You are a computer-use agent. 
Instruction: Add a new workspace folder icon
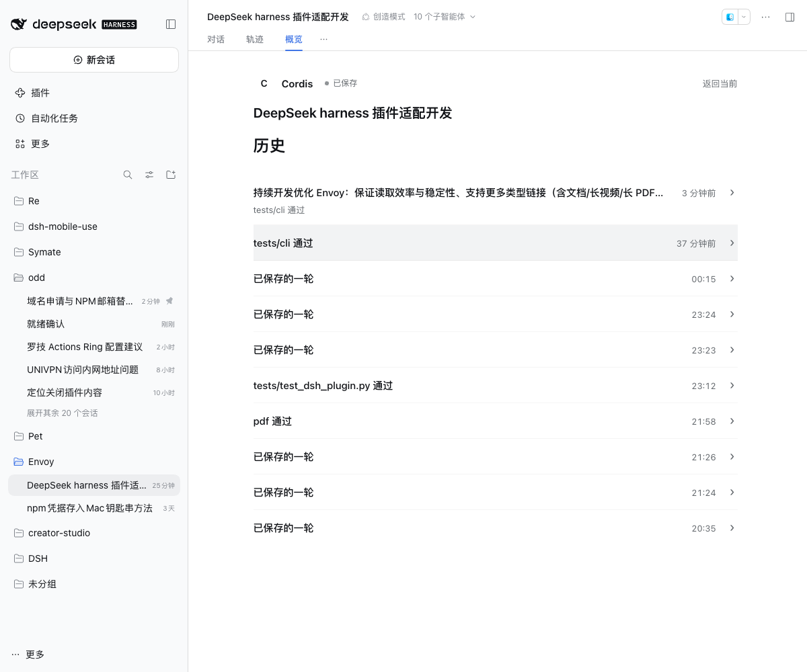(x=171, y=175)
